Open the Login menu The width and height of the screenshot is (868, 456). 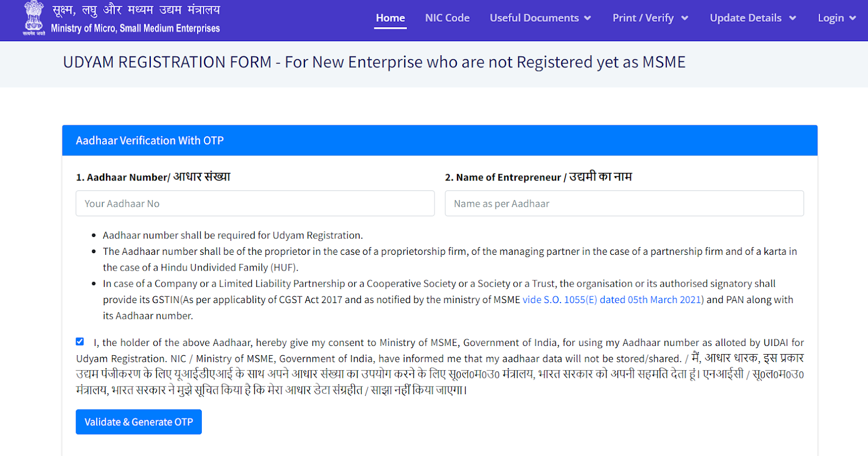pos(837,18)
